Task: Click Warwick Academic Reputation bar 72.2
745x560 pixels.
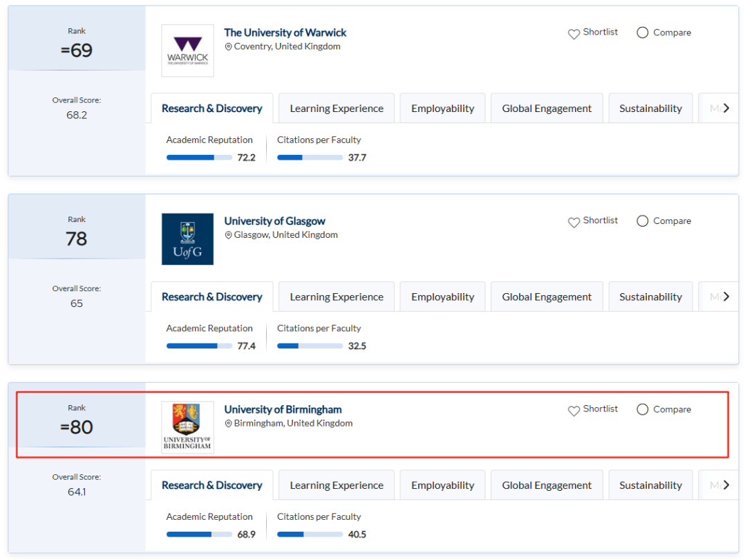Action: pyautogui.click(x=199, y=158)
